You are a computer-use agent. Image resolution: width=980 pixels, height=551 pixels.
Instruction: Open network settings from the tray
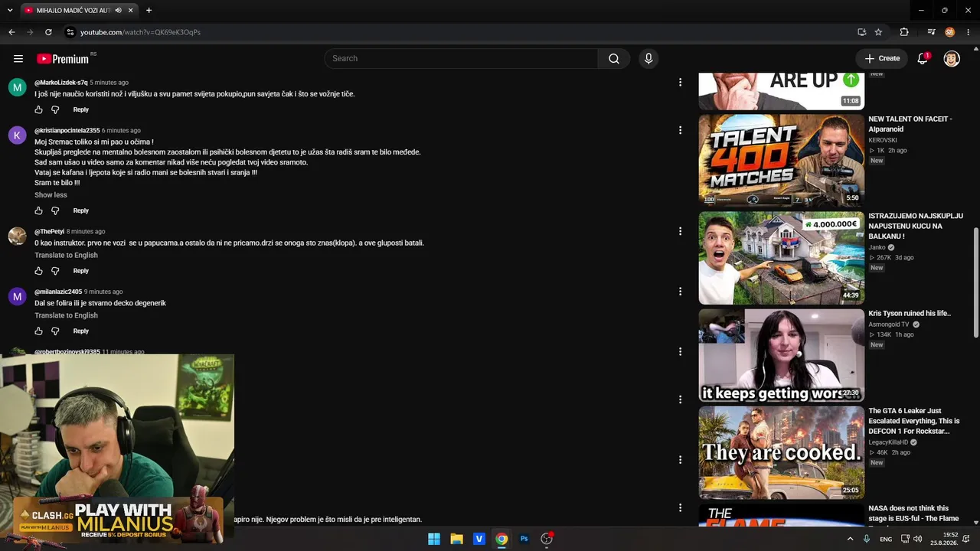coord(905,539)
